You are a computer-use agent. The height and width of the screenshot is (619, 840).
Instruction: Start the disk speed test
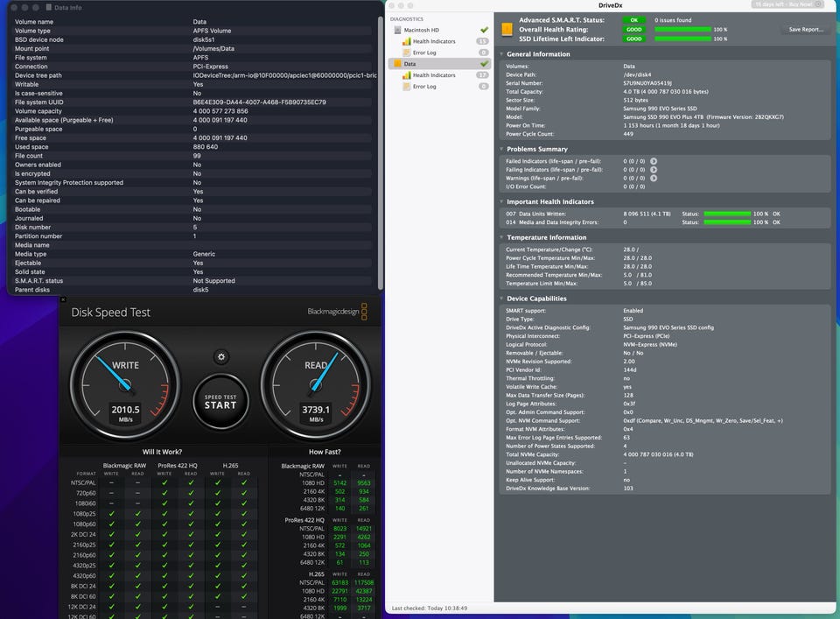[220, 402]
